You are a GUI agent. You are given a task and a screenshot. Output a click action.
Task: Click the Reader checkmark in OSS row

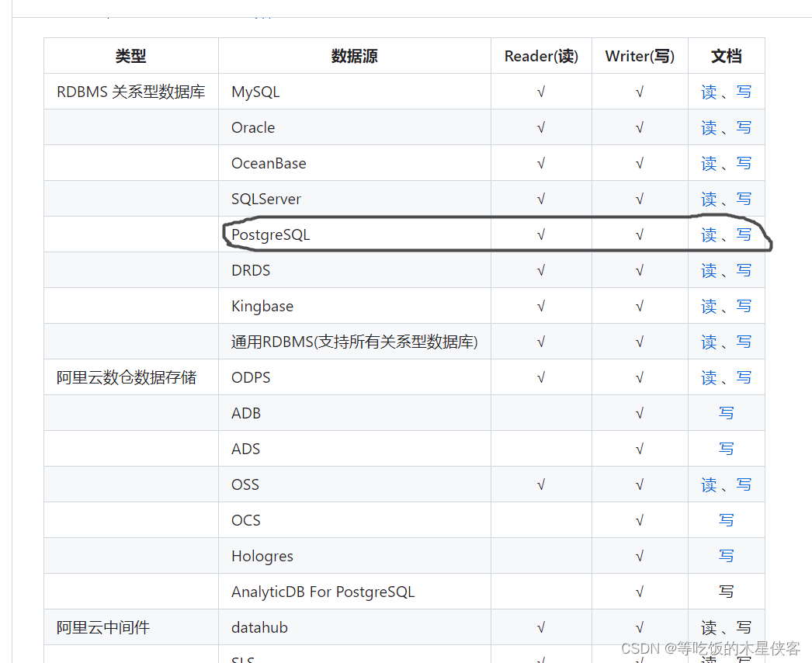541,484
